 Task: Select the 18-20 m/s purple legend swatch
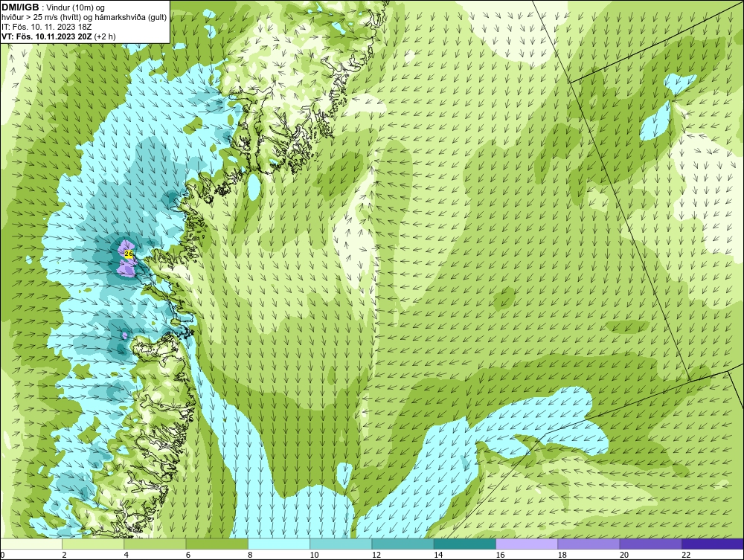(x=589, y=544)
